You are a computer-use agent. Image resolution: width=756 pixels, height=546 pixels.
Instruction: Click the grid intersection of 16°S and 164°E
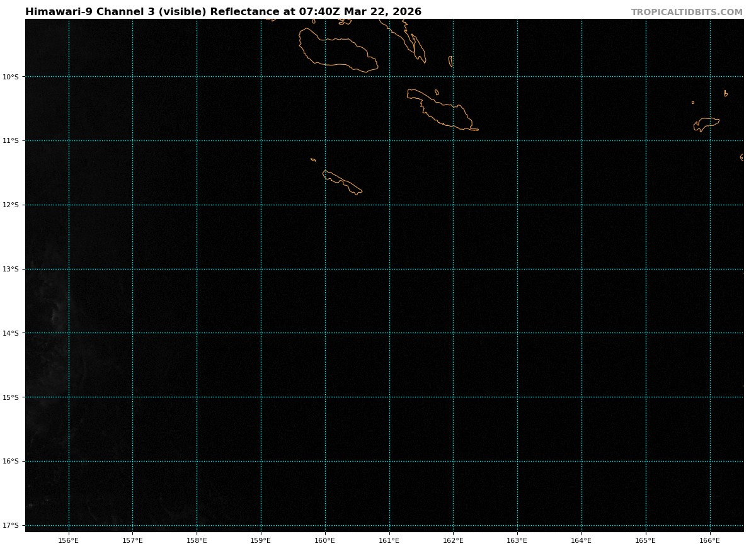(581, 461)
